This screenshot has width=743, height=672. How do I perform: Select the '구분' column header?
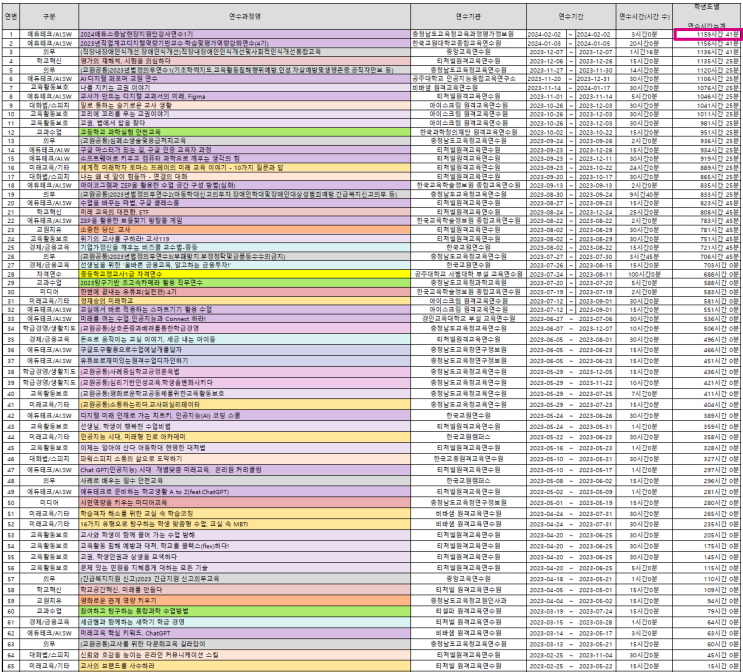pyautogui.click(x=49, y=16)
